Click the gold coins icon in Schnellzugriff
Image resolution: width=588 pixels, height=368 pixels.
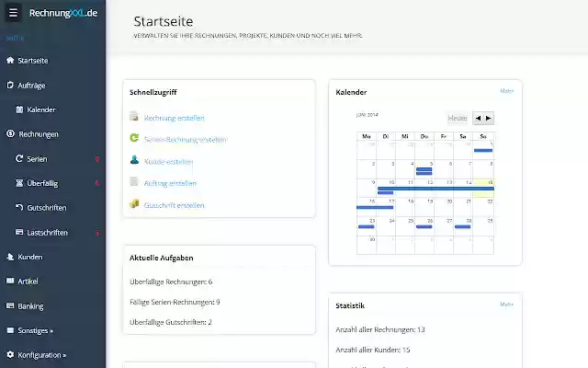[134, 203]
